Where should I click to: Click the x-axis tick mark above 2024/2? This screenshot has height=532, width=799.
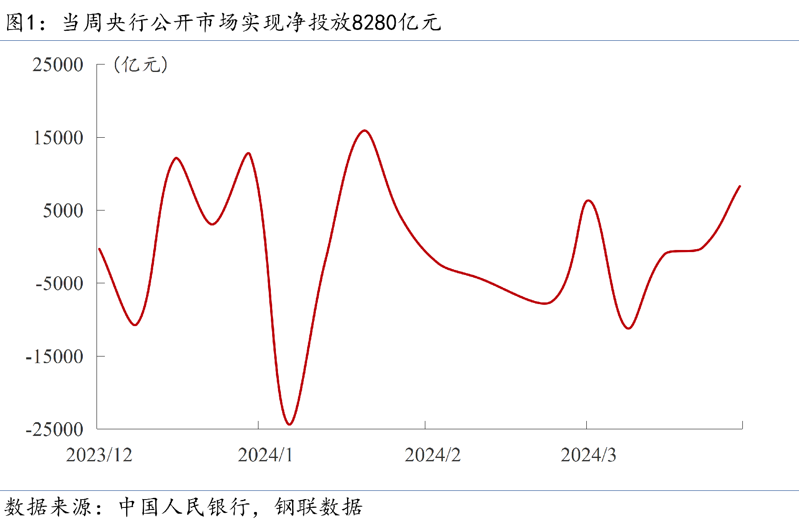[425, 425]
